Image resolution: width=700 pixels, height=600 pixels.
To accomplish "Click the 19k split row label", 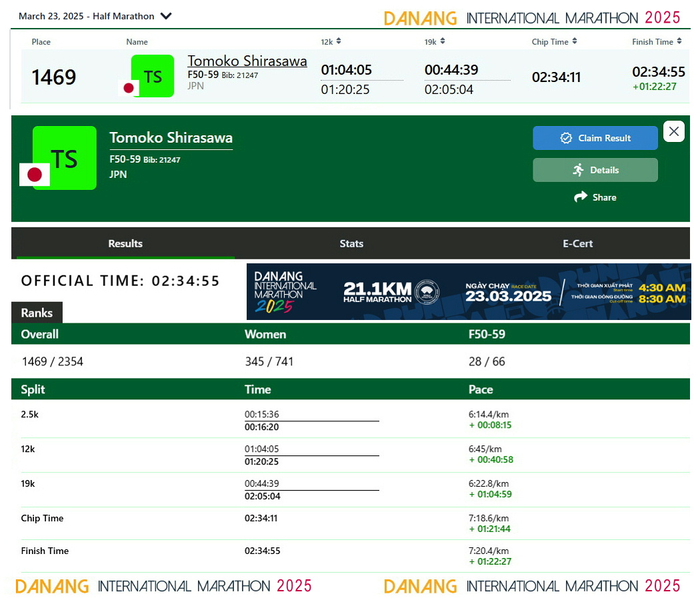I will click(28, 483).
